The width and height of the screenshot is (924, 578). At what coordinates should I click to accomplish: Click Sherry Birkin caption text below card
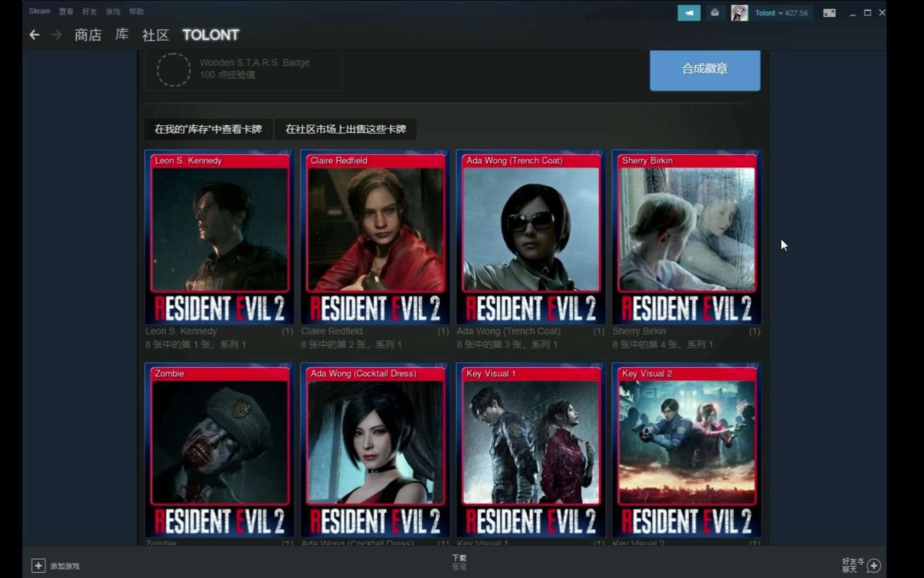tap(639, 331)
